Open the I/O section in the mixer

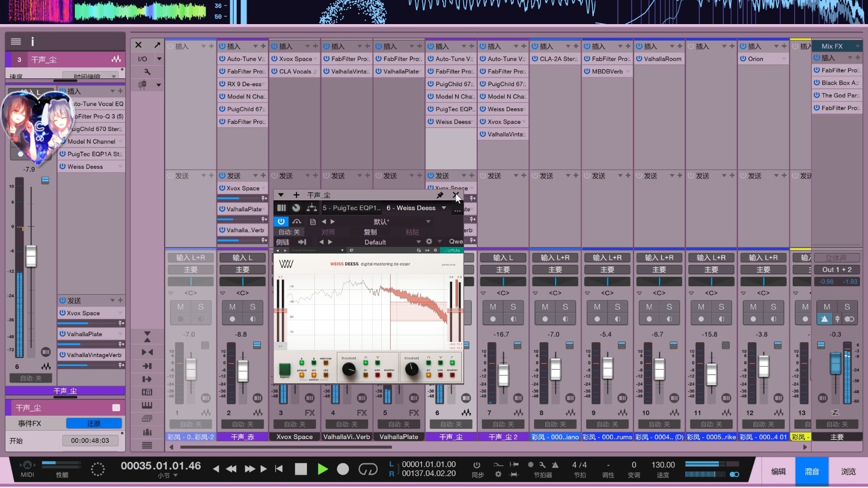(x=143, y=59)
